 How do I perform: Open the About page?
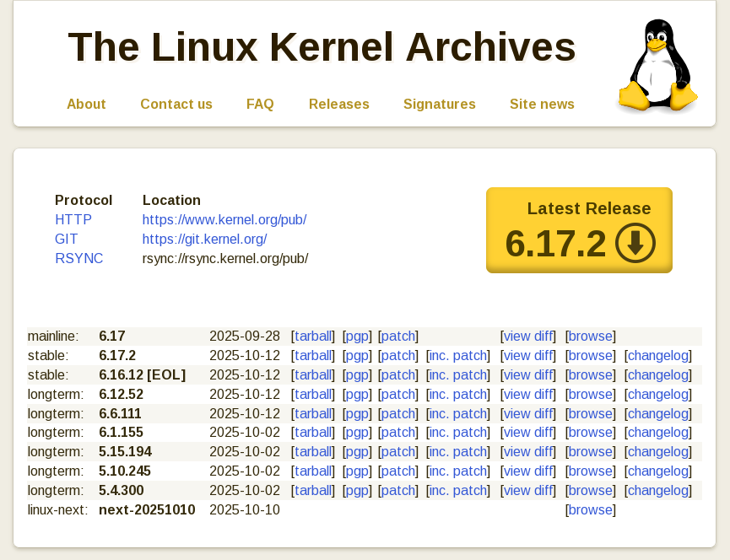[86, 104]
